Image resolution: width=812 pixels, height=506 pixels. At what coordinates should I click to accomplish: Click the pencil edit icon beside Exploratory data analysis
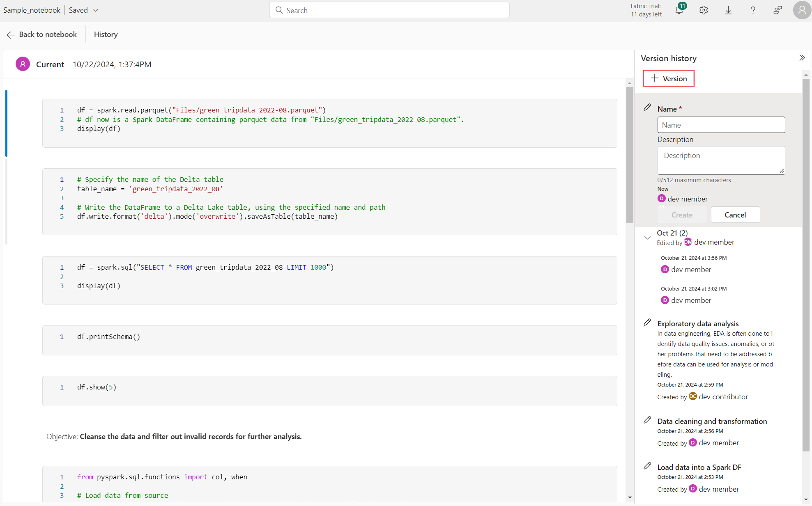click(647, 323)
